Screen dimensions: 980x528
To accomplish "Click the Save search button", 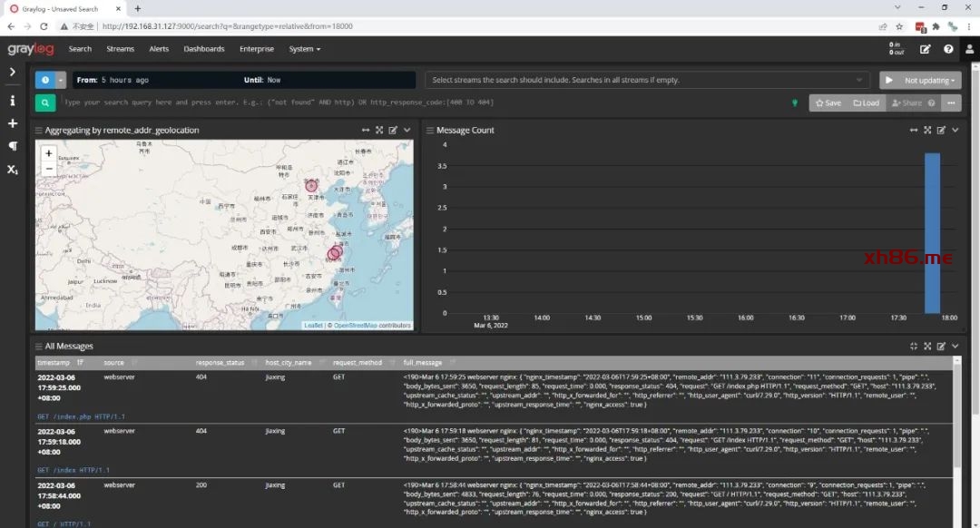I will [x=827, y=103].
